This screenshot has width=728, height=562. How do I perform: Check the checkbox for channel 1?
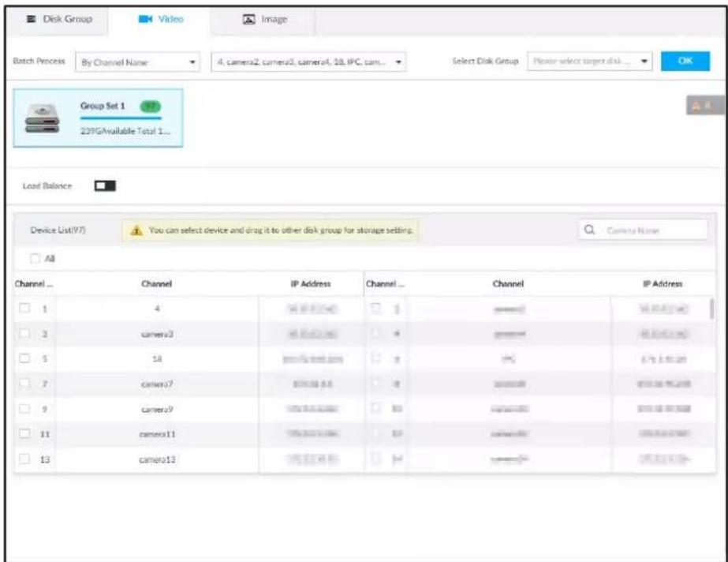click(x=24, y=308)
